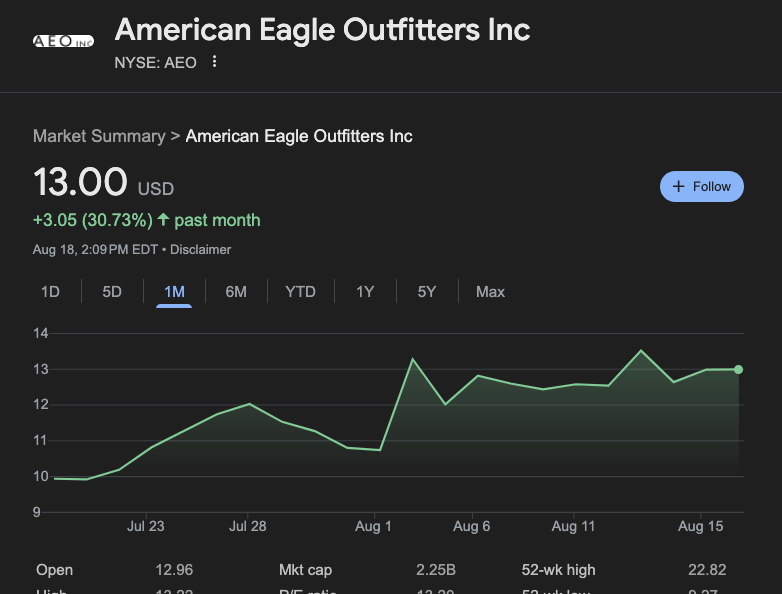Click the Jul 28 date label on chart

247,526
